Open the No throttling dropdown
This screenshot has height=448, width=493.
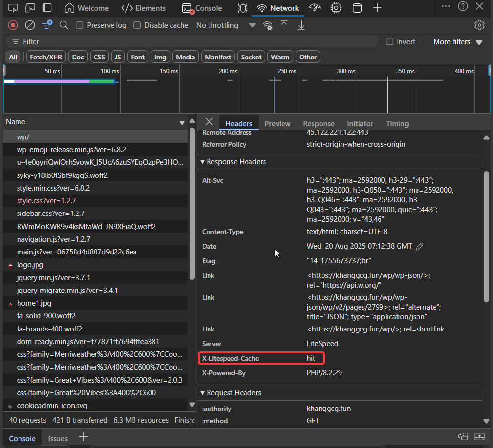(225, 25)
